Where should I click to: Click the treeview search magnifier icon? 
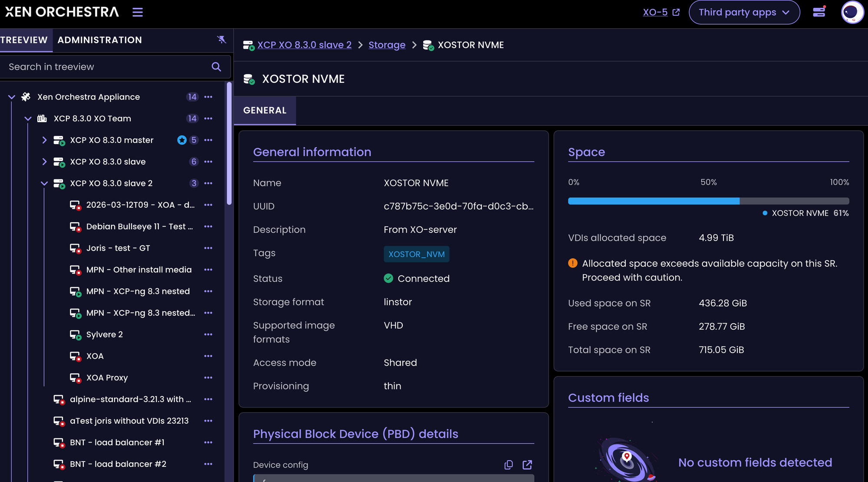click(216, 67)
